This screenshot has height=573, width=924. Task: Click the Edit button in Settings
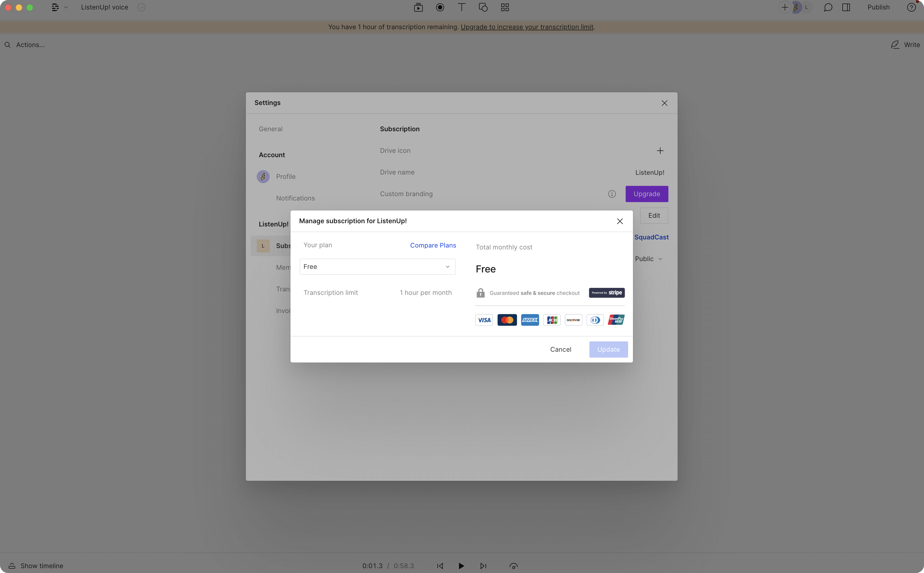click(x=654, y=216)
